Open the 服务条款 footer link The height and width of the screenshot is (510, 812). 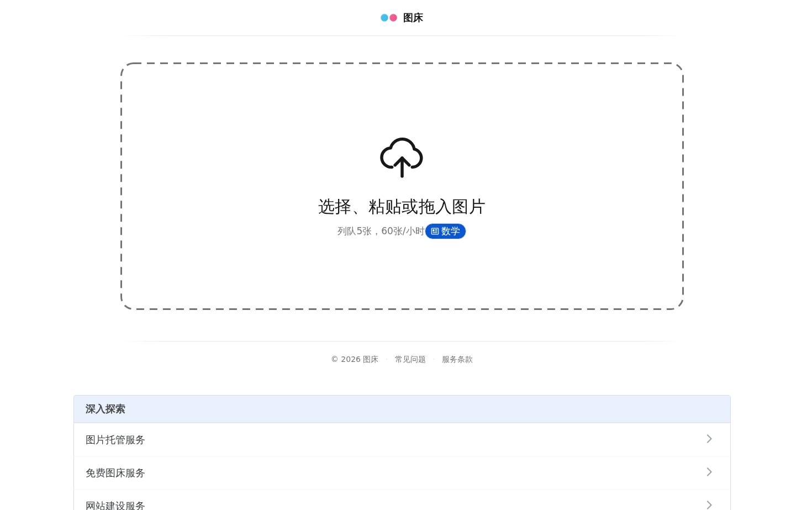coord(457,359)
